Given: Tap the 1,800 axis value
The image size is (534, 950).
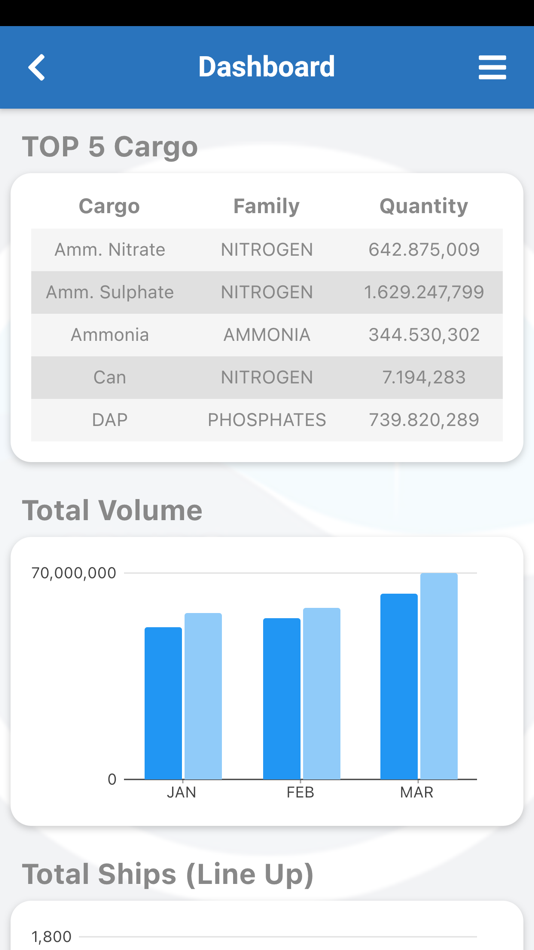Looking at the screenshot, I should click(52, 937).
